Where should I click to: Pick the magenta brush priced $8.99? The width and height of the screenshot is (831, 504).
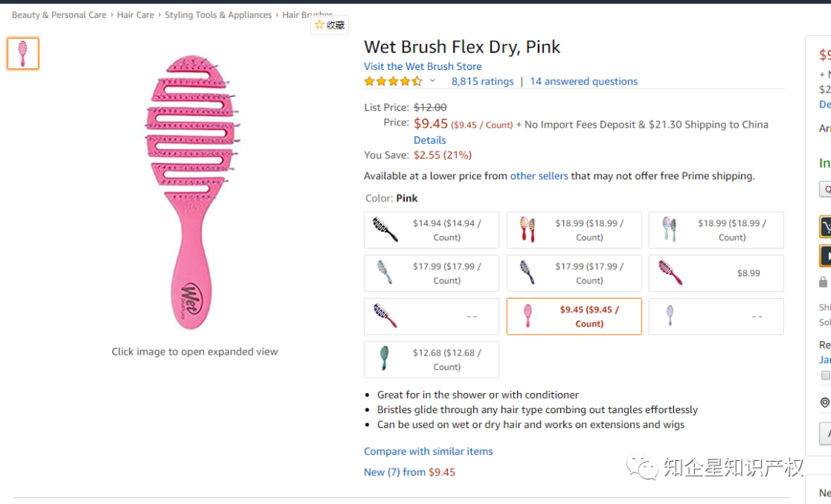click(x=716, y=273)
